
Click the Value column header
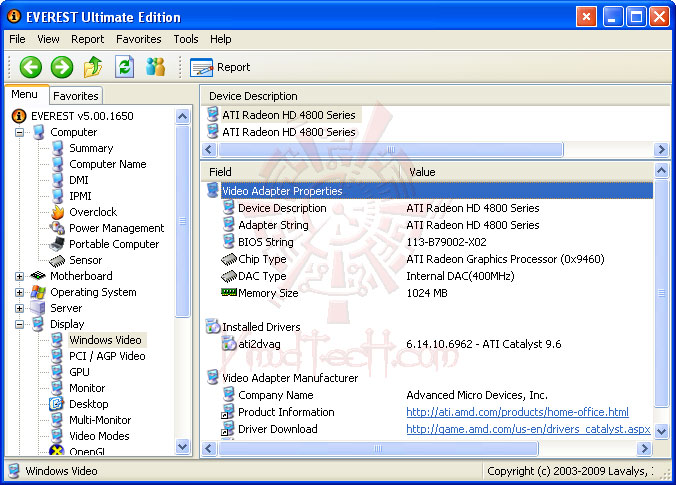click(527, 172)
